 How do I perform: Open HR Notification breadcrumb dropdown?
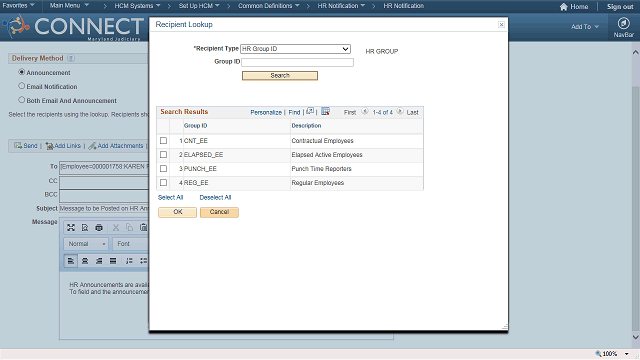(x=341, y=6)
